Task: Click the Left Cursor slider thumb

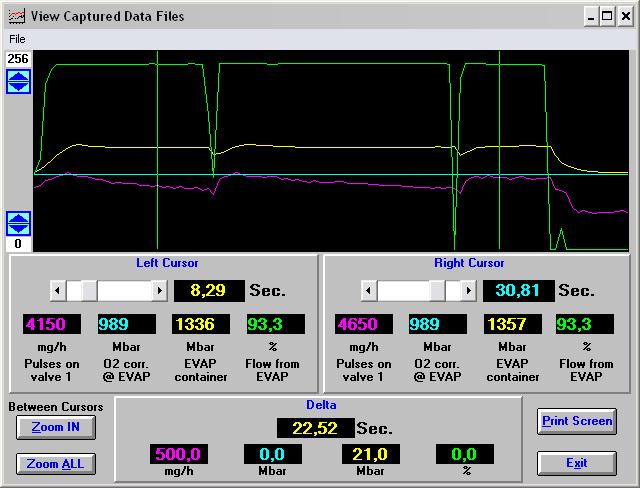Action: 89,291
